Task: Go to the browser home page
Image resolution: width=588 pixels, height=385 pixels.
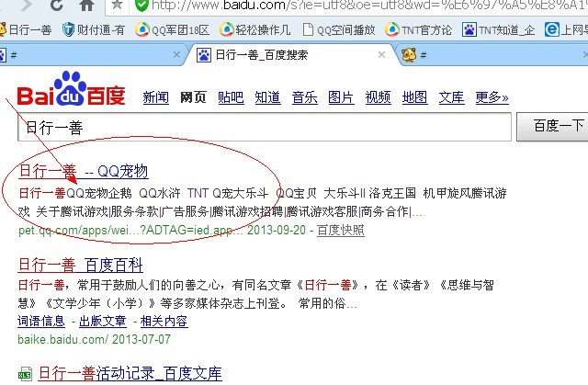Action: (87, 6)
